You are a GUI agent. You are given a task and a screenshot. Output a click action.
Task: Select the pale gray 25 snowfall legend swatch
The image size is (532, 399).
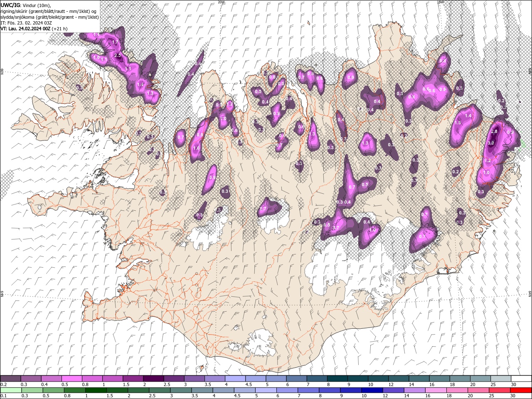[501, 379]
